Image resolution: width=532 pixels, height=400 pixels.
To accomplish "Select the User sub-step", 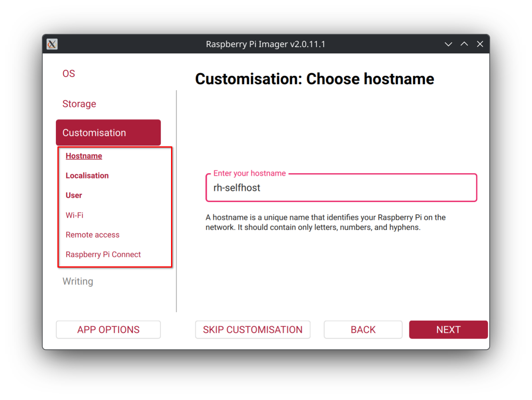I will tap(74, 195).
